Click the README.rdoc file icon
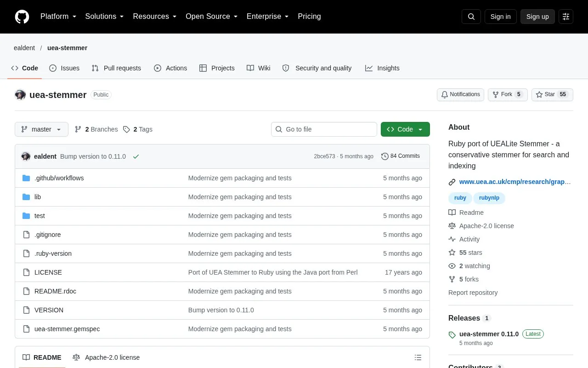 pyautogui.click(x=26, y=291)
